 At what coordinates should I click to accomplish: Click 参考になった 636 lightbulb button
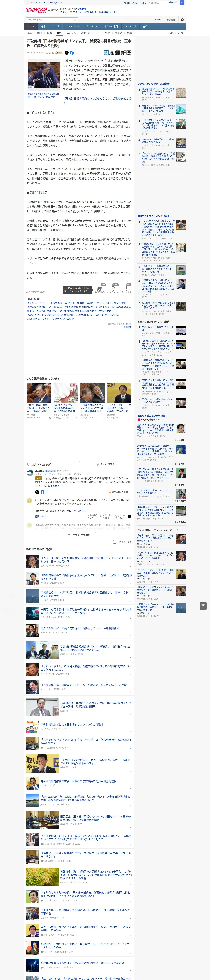point(119,492)
